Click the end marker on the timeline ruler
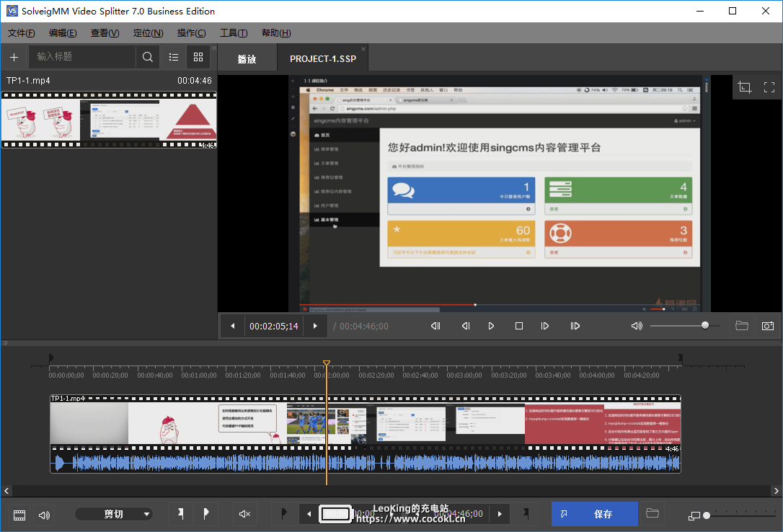The height and width of the screenshot is (532, 783). pos(680,358)
